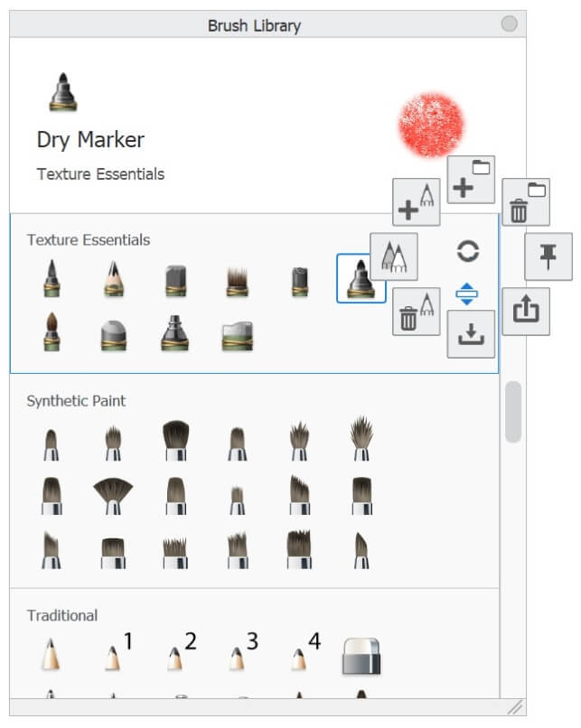581x728 pixels.
Task: Click the brush library vertical scrollbar thumb
Action: [x=512, y=412]
